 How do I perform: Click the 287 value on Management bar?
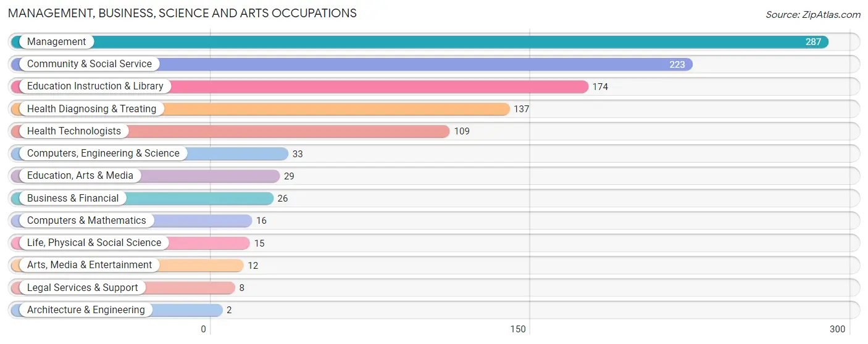tap(813, 42)
